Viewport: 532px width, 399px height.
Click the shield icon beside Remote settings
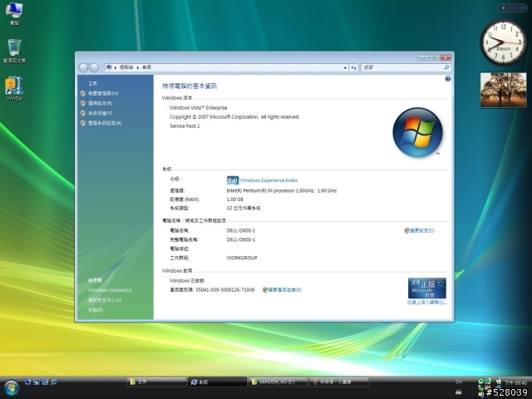(x=83, y=103)
